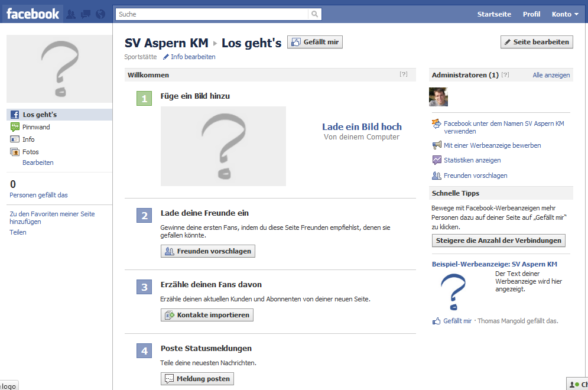Click the administrator profile photo
Image resolution: width=588 pixels, height=390 pixels.
[438, 97]
